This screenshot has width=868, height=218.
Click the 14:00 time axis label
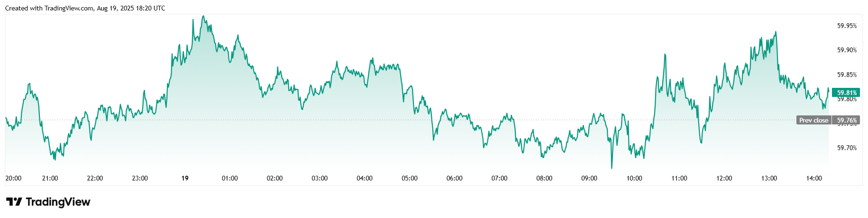coord(814,178)
